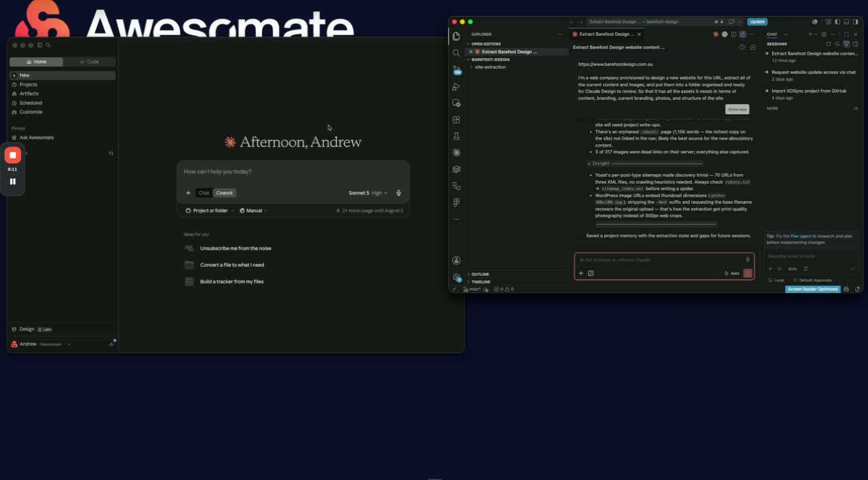Focus the How can I help you today field
Image resolution: width=868 pixels, height=480 pixels.
(293, 172)
